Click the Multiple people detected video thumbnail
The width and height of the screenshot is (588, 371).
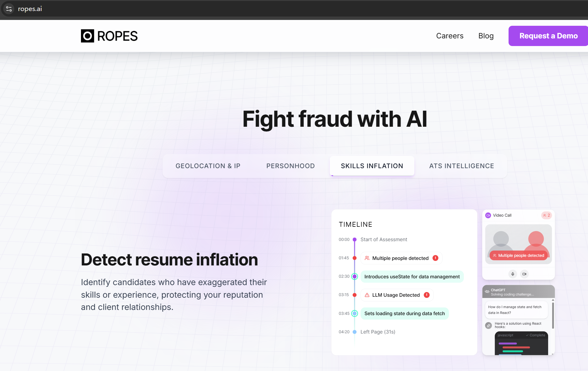[518, 244]
